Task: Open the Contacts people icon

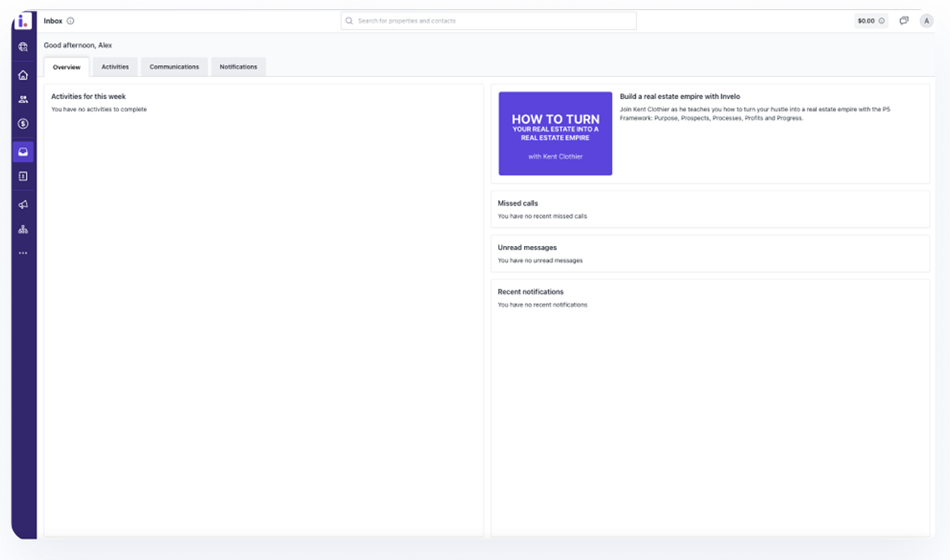Action: coord(23,100)
